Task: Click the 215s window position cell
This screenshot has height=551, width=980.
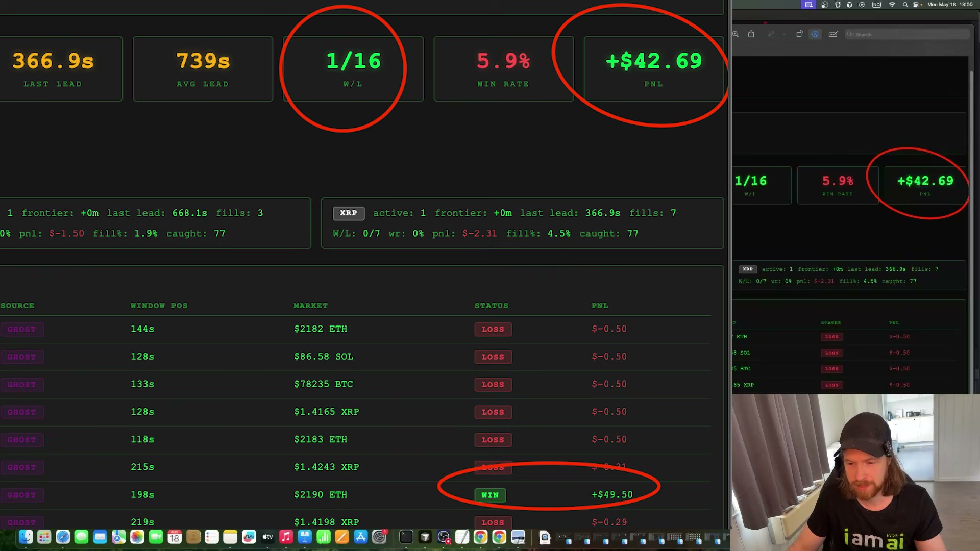Action: coord(142,467)
